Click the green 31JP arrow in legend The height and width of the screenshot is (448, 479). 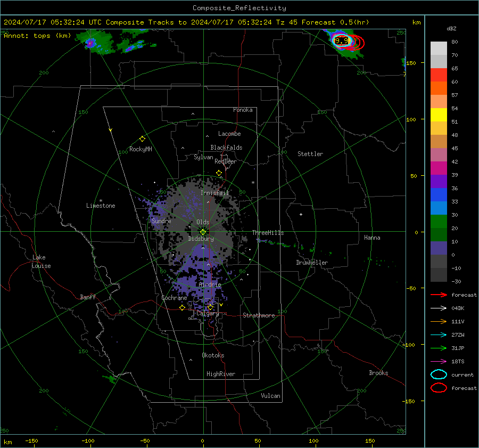[439, 348]
